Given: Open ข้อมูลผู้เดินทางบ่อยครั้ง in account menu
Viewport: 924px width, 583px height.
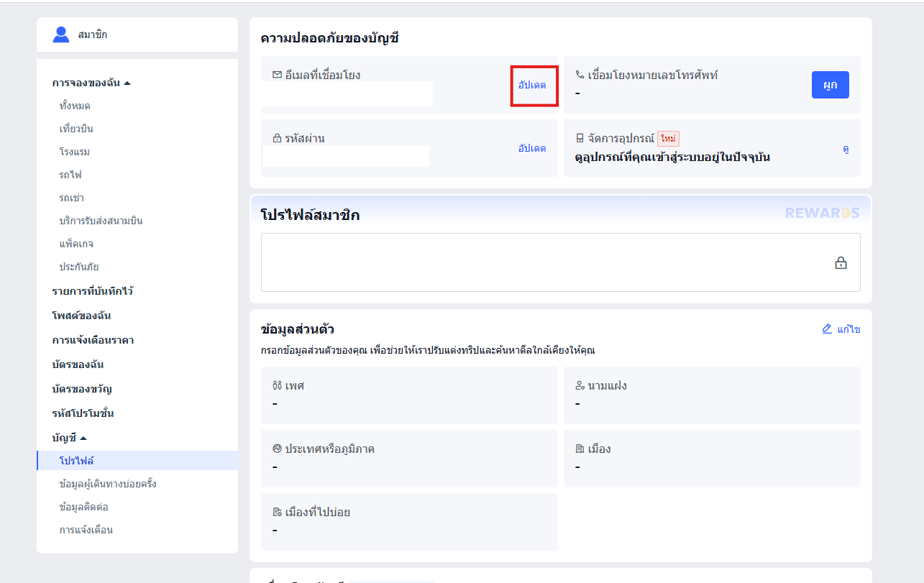Looking at the screenshot, I should point(108,484).
